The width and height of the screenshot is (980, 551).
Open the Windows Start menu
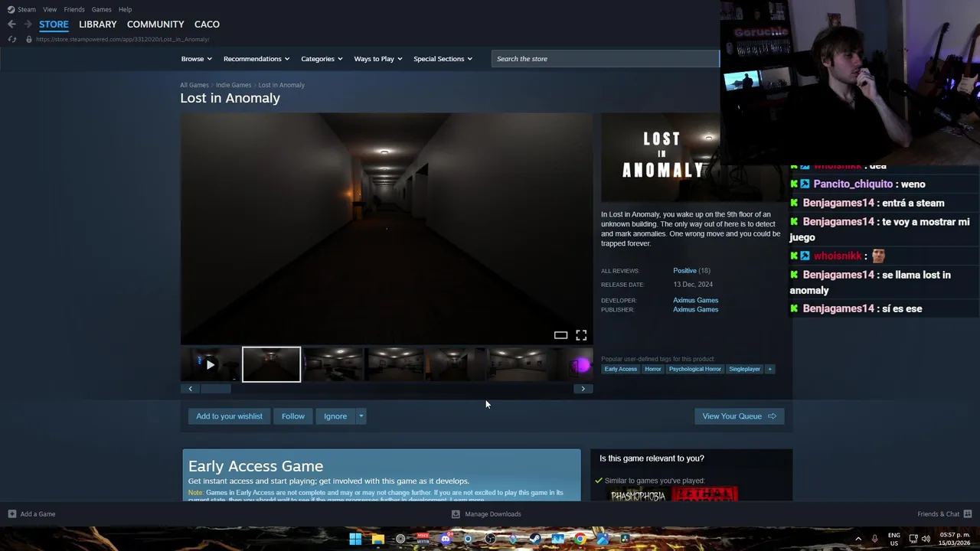coord(355,539)
